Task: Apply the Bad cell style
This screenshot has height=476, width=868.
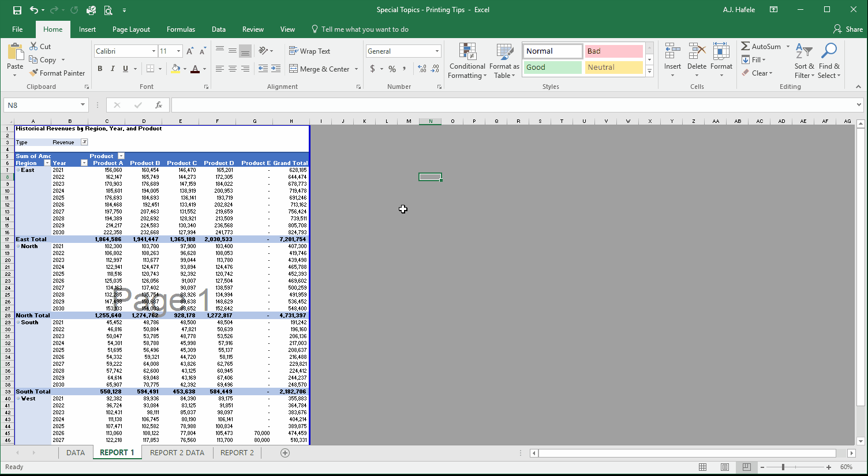Action: [x=613, y=51]
